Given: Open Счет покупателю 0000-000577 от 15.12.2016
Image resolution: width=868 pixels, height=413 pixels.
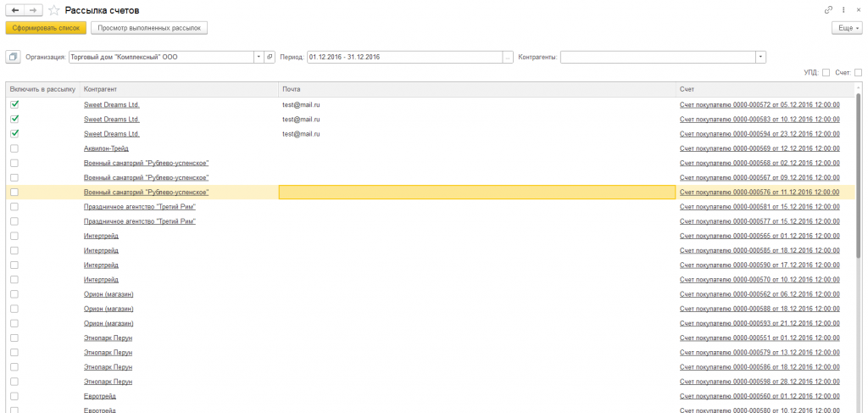Looking at the screenshot, I should pyautogui.click(x=759, y=221).
